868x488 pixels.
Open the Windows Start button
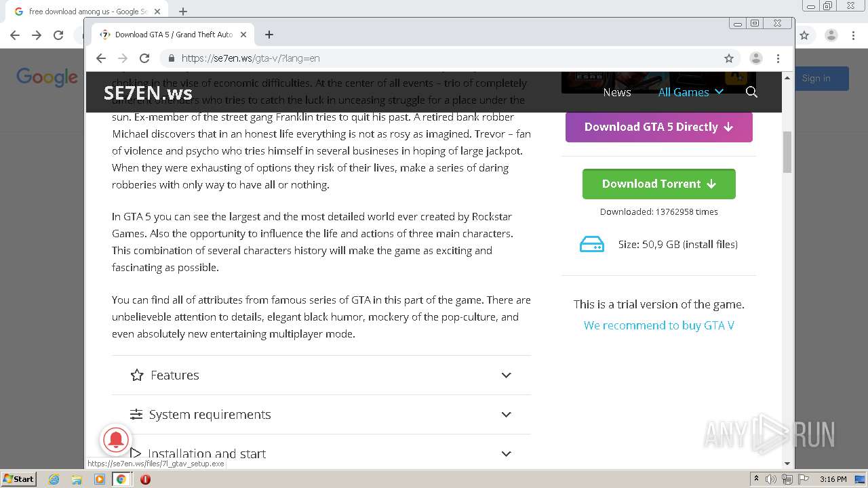(x=18, y=479)
